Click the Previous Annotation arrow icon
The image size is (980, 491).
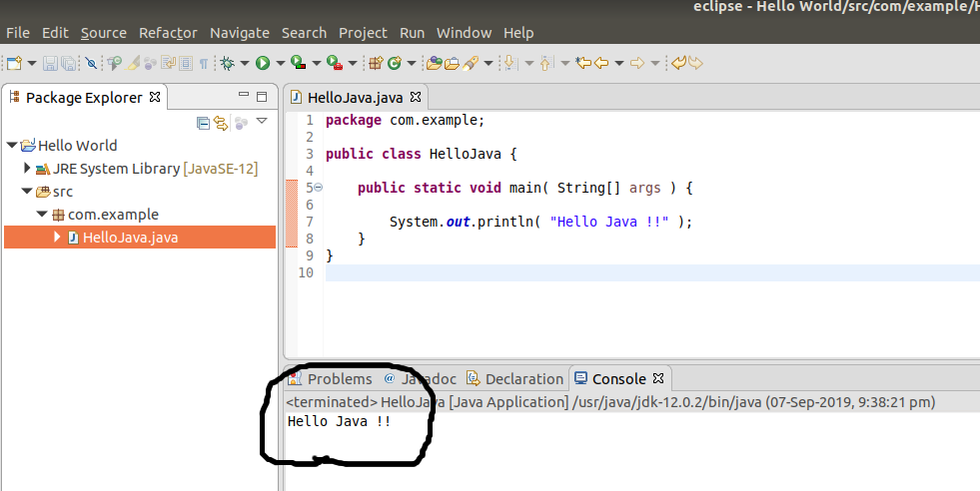click(x=546, y=63)
